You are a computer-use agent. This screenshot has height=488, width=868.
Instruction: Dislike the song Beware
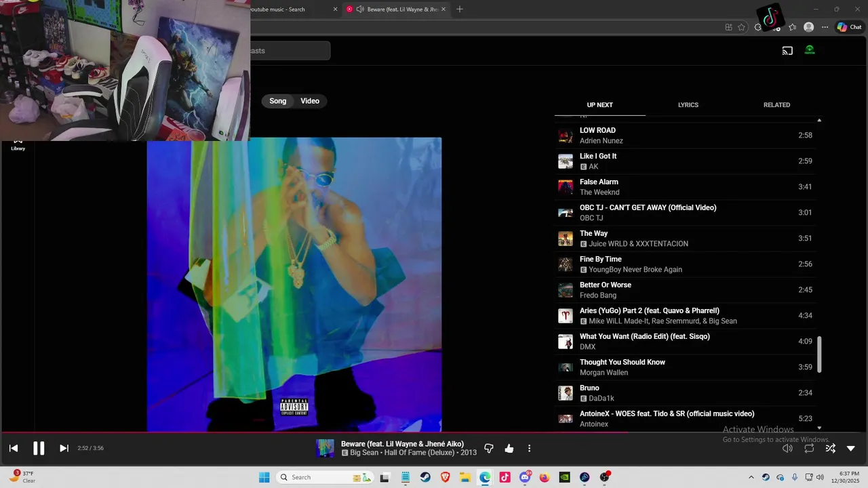pos(488,449)
